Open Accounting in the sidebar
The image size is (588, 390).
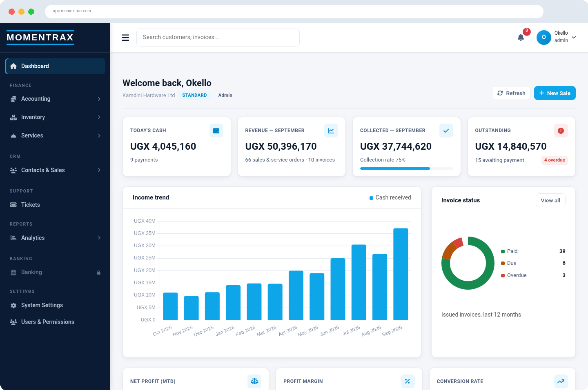tap(55, 99)
